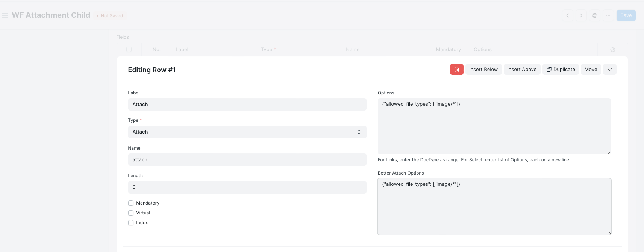644x252 pixels.
Task: Focus the Label input field
Action: (x=247, y=105)
